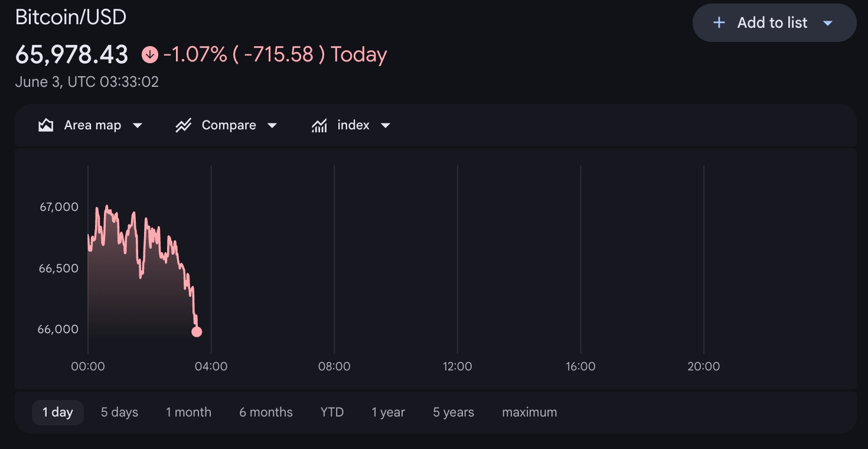868x449 pixels.
Task: Click the plus icon in Add to list
Action: (719, 23)
